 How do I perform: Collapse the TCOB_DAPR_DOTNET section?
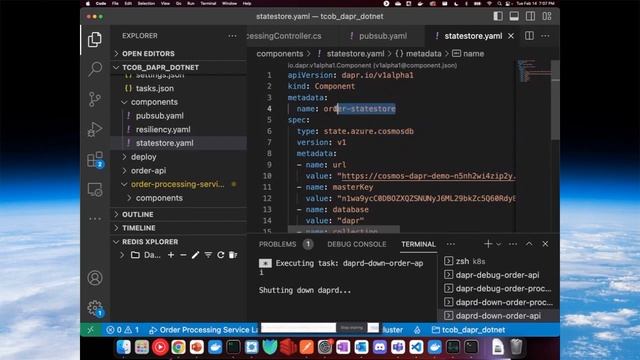pos(179,67)
